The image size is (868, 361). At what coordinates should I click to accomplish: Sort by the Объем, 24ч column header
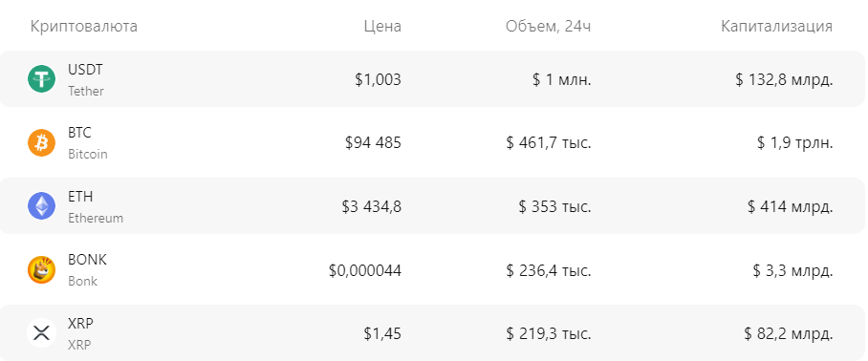548,27
